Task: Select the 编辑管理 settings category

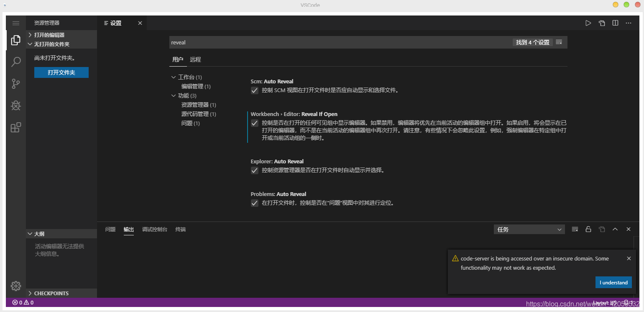Action: point(196,86)
